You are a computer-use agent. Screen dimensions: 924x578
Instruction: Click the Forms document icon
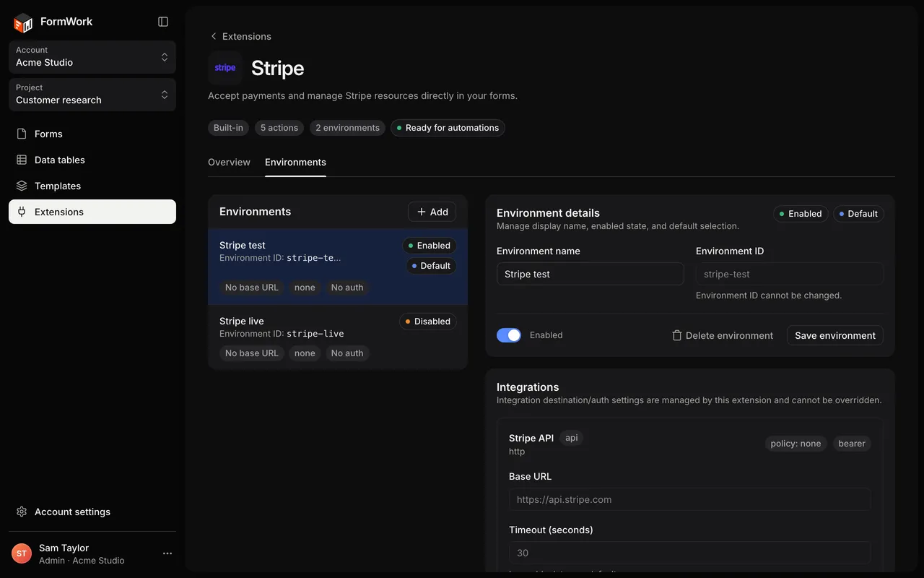22,134
